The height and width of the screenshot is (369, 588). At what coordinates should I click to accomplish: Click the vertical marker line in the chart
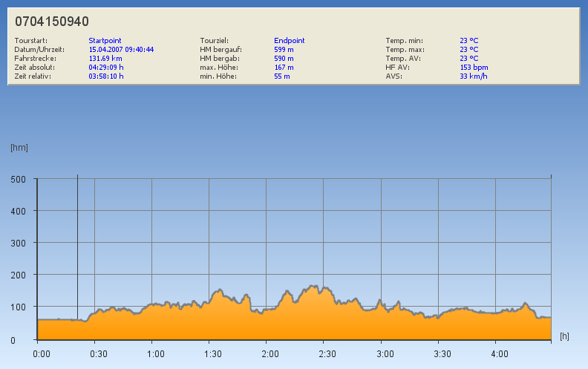point(77,252)
